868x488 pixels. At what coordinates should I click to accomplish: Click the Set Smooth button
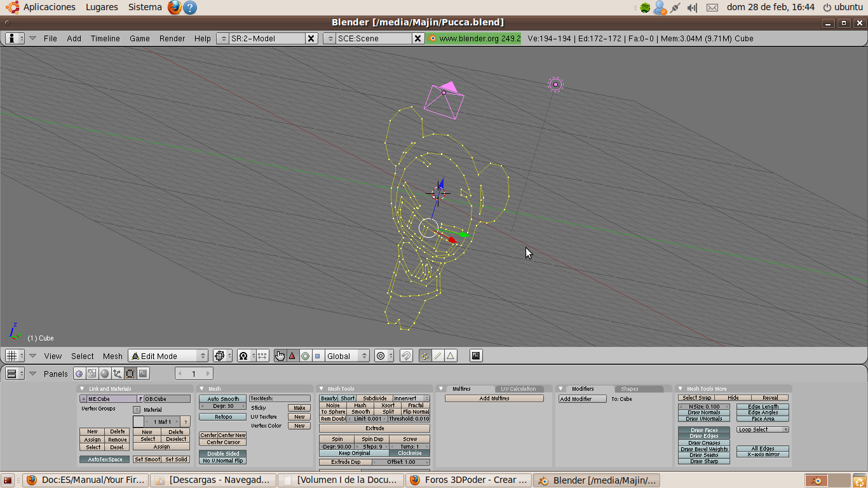pos(147,459)
